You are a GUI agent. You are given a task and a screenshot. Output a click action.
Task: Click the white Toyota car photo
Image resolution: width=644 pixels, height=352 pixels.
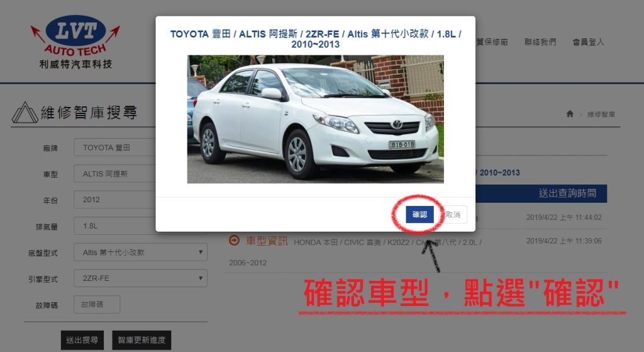click(315, 119)
